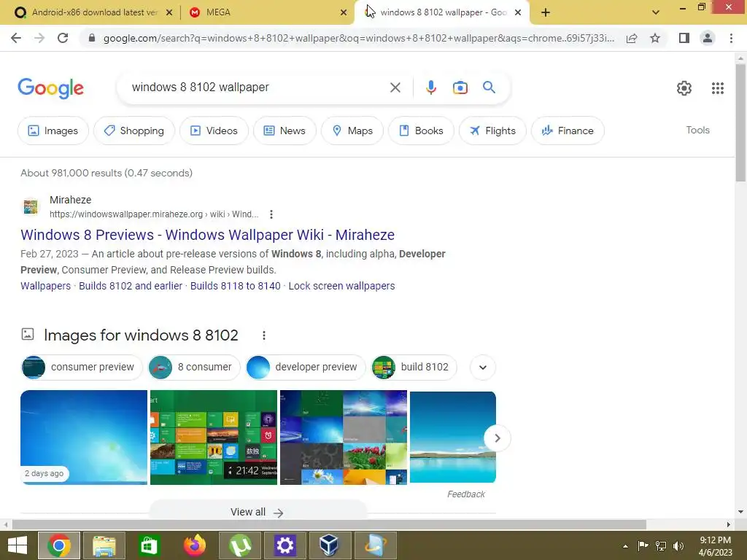Go back to the previous page
747x560 pixels.
(16, 38)
